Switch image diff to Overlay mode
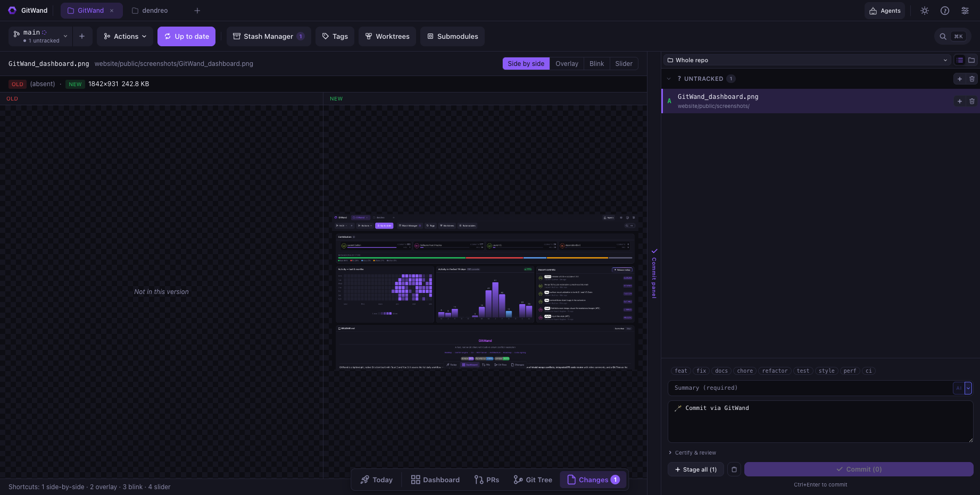Image resolution: width=980 pixels, height=495 pixels. pos(567,64)
